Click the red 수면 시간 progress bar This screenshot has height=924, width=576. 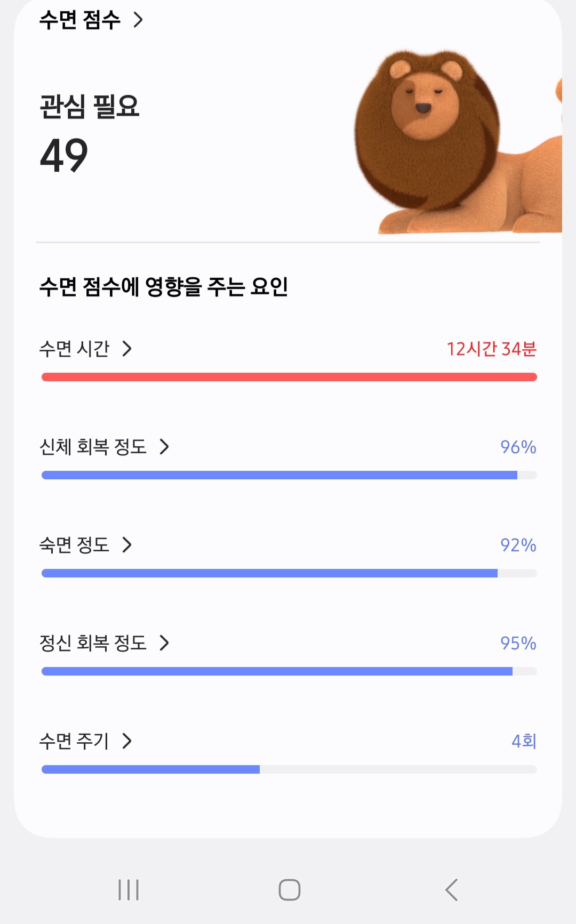coord(289,377)
